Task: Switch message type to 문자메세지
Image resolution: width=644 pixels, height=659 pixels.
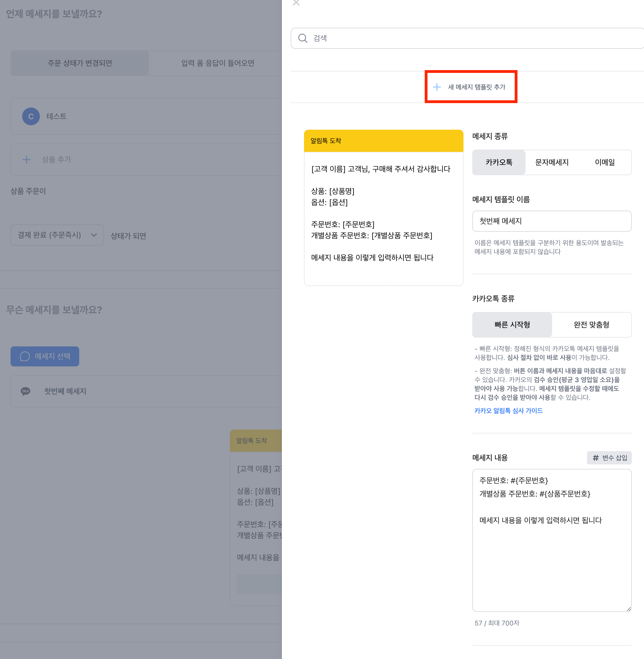Action: [552, 162]
